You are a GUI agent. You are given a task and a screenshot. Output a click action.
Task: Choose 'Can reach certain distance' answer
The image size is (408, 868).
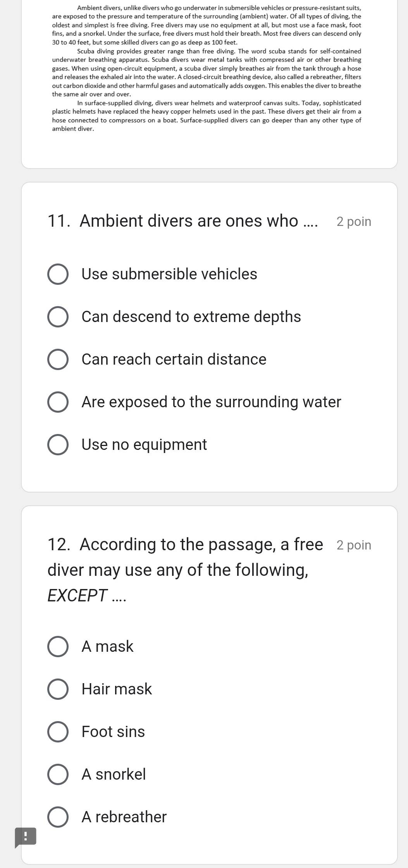click(58, 360)
